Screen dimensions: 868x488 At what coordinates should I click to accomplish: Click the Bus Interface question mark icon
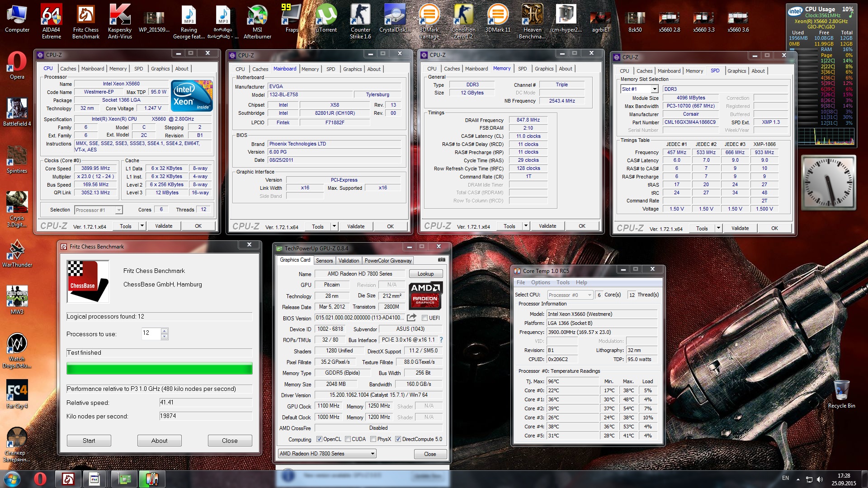441,340
